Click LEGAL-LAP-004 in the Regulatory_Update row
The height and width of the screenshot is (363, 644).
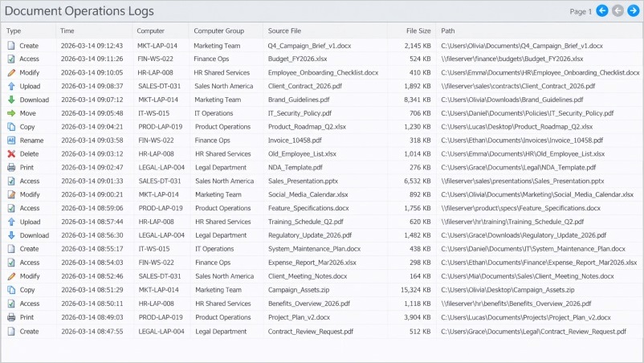pyautogui.click(x=161, y=235)
